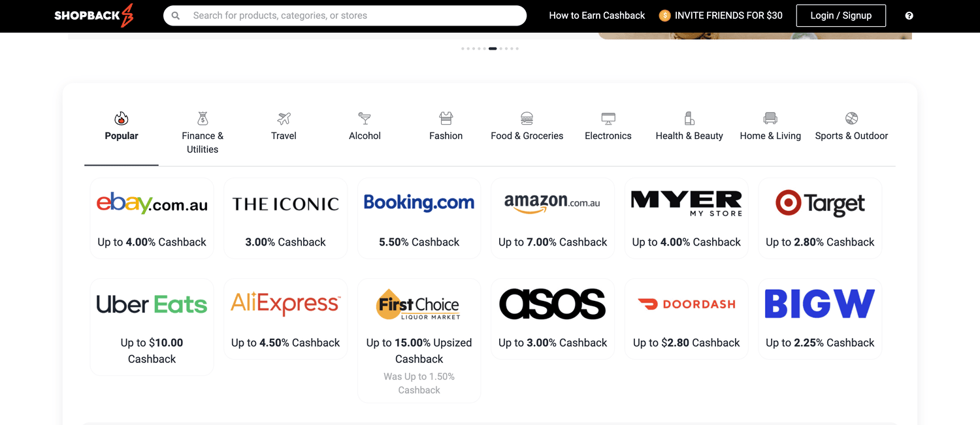Select the active carousel indicator dot
The height and width of the screenshot is (425, 980).
click(x=493, y=48)
